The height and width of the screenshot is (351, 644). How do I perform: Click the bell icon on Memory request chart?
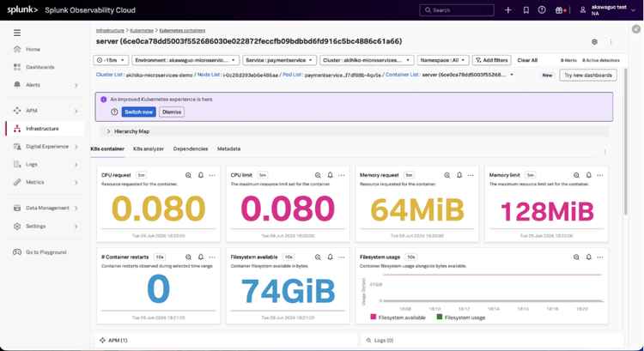coord(459,175)
